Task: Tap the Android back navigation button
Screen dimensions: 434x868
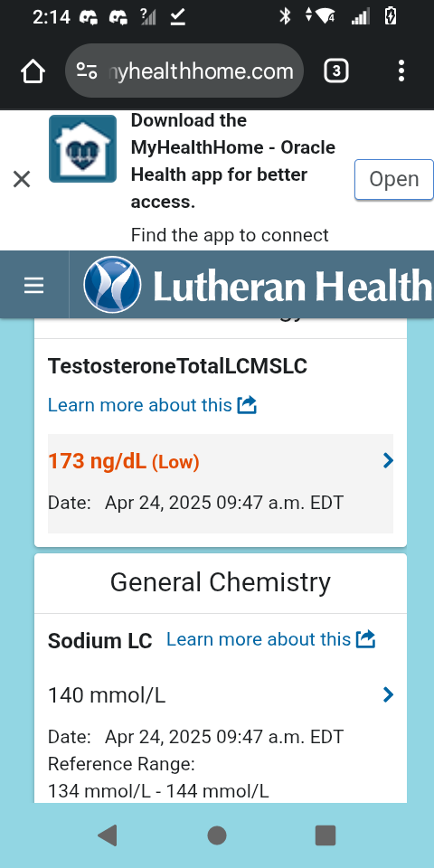Action: tap(108, 835)
